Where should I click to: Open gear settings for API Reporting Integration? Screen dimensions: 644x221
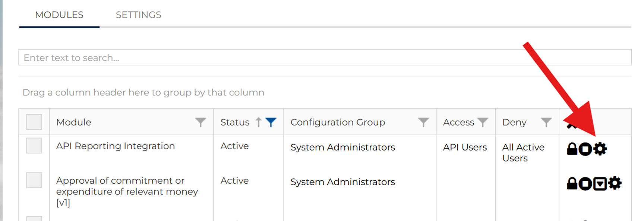pyautogui.click(x=600, y=149)
